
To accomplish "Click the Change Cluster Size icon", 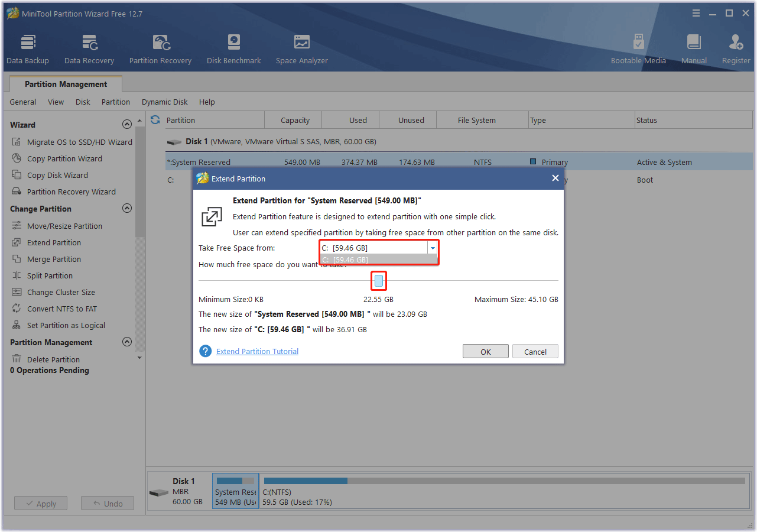I will click(x=17, y=292).
